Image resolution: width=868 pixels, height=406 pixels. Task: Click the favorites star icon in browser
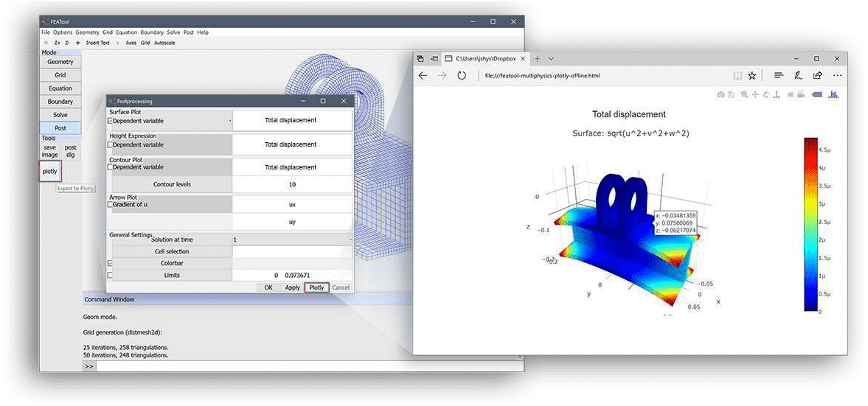(751, 75)
